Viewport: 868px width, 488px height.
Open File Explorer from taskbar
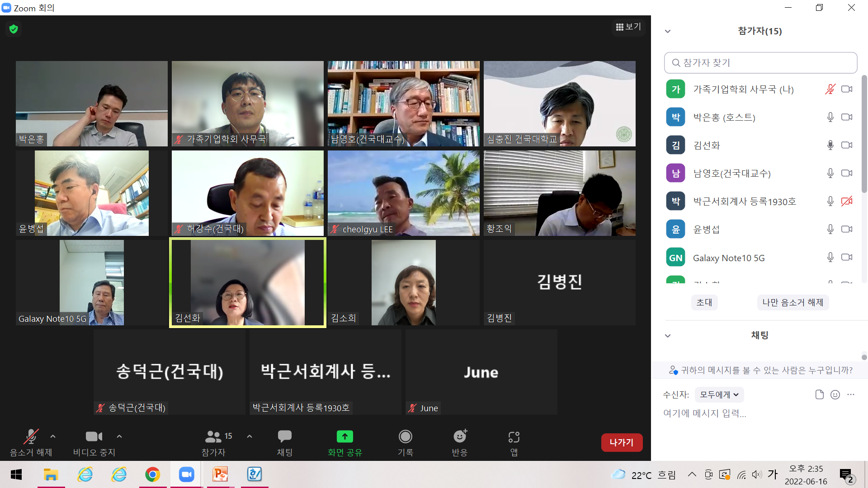(x=51, y=474)
